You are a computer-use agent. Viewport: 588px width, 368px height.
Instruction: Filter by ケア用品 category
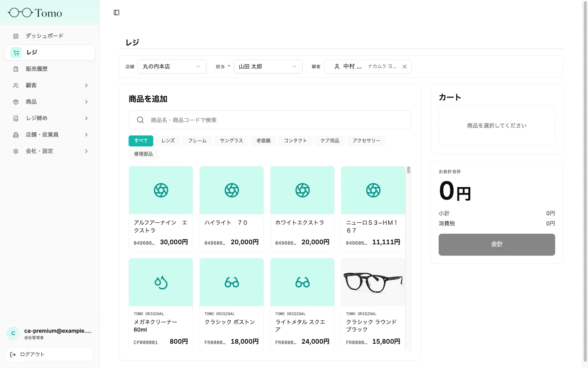pos(330,141)
